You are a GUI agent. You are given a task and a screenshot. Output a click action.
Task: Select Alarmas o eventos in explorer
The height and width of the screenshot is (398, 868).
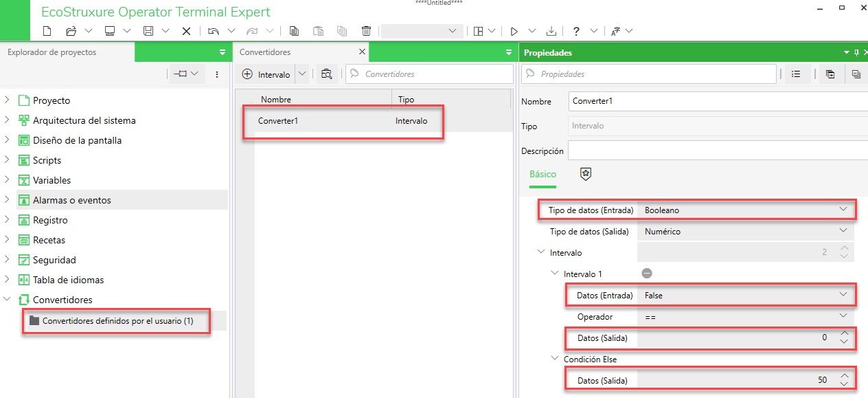click(x=71, y=200)
